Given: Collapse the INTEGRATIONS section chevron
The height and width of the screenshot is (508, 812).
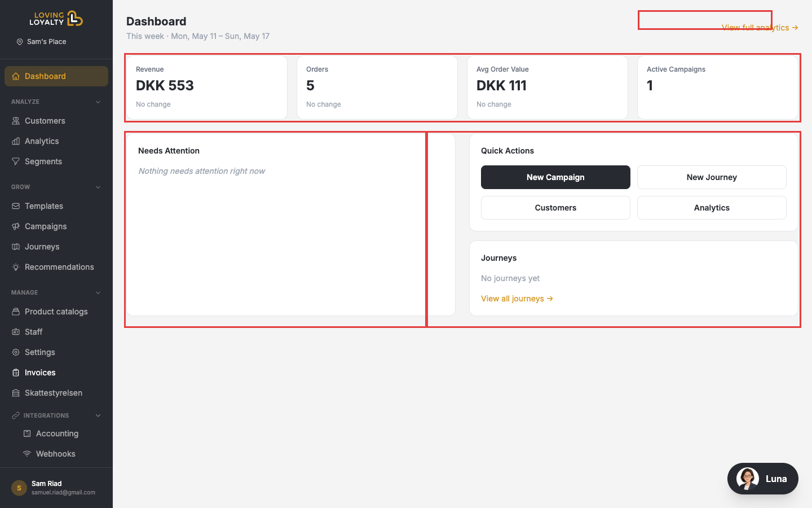Looking at the screenshot, I should tap(98, 415).
